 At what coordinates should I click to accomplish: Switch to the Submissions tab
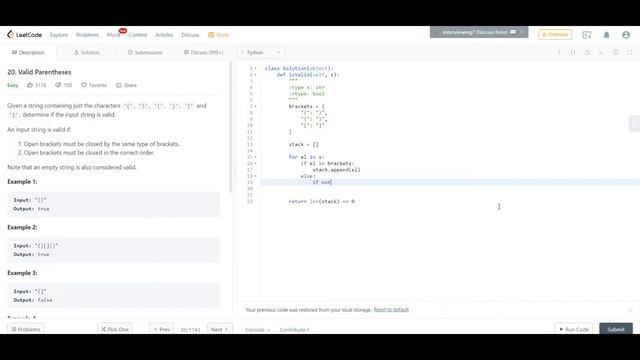click(x=145, y=52)
